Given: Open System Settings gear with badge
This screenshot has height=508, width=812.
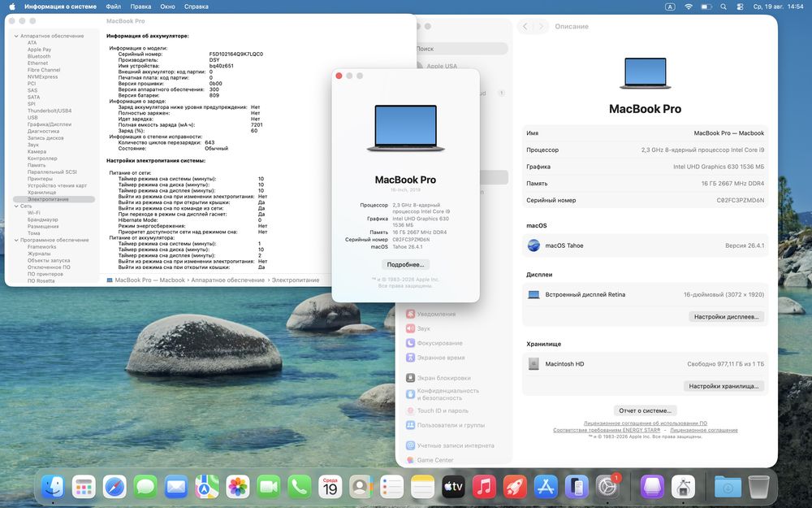Looking at the screenshot, I should tap(607, 487).
